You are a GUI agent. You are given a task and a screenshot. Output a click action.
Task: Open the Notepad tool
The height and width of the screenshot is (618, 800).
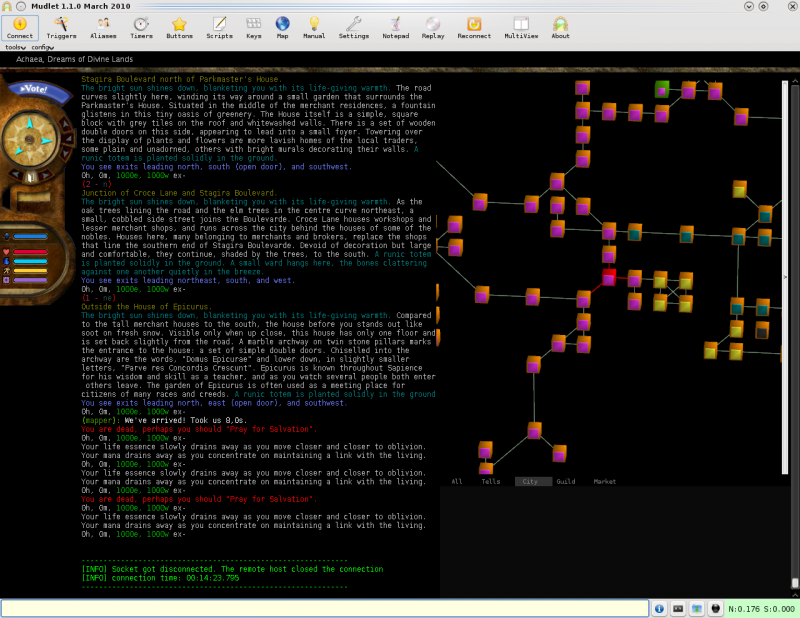(x=395, y=28)
